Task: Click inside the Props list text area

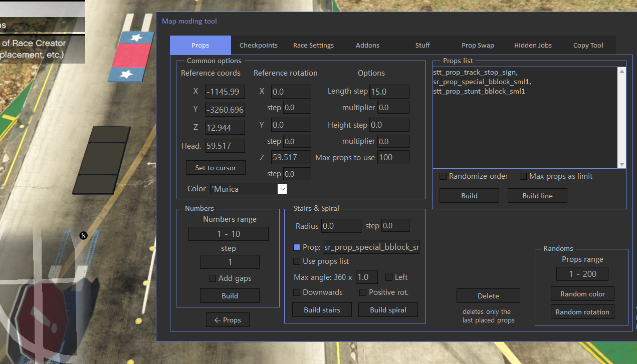Action: click(525, 118)
